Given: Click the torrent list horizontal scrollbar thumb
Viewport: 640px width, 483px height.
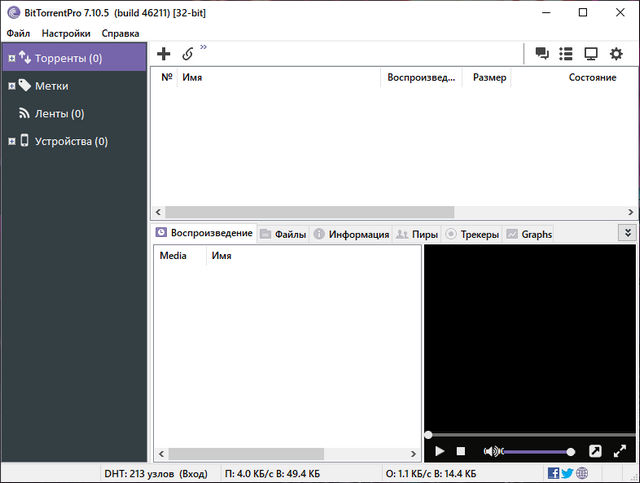Looking at the screenshot, I should point(309,212).
